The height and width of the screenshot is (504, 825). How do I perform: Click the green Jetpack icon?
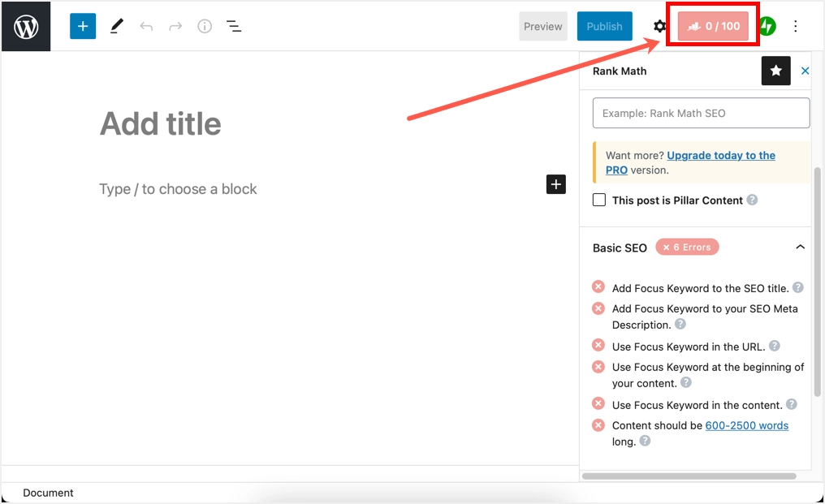tap(767, 26)
